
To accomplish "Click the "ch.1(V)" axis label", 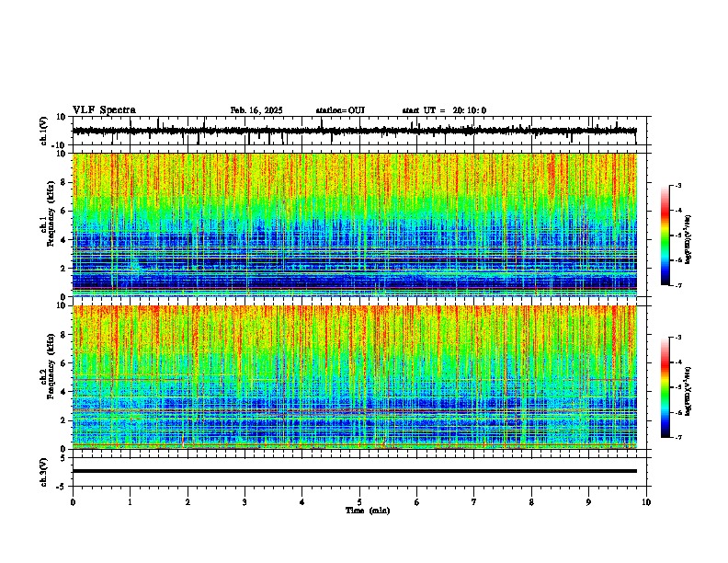I will [44, 131].
